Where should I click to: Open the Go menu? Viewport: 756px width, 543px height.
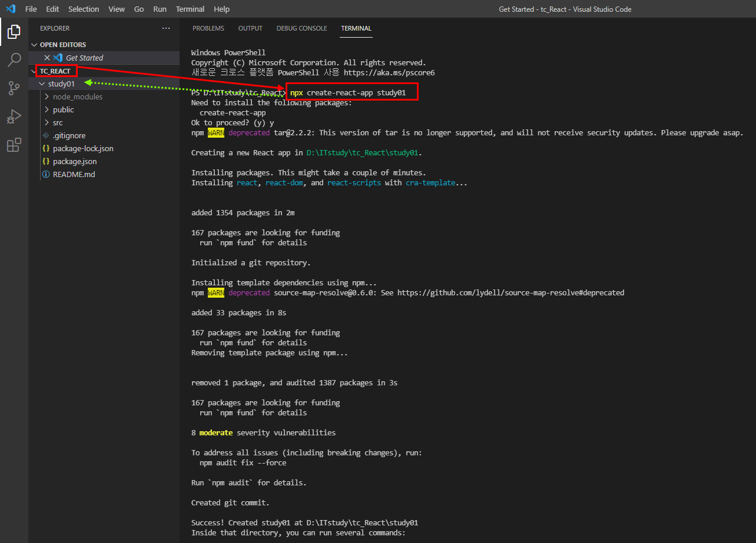pyautogui.click(x=139, y=9)
